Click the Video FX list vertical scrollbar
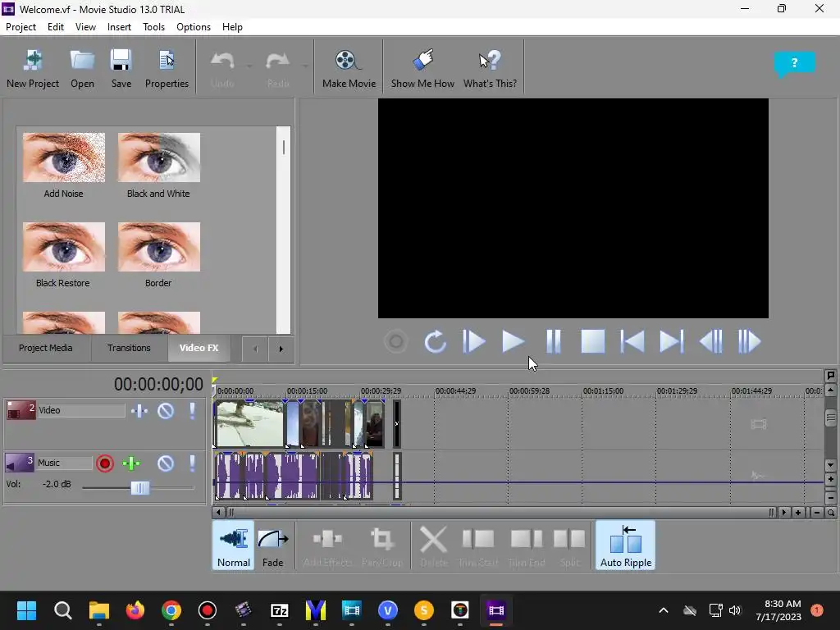Screen dimensions: 840x630 (283, 231)
